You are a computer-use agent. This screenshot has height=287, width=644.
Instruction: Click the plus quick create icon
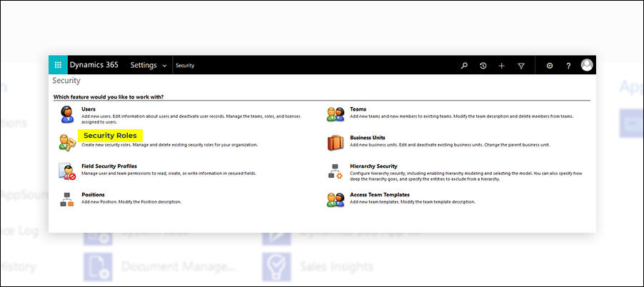[x=501, y=65]
